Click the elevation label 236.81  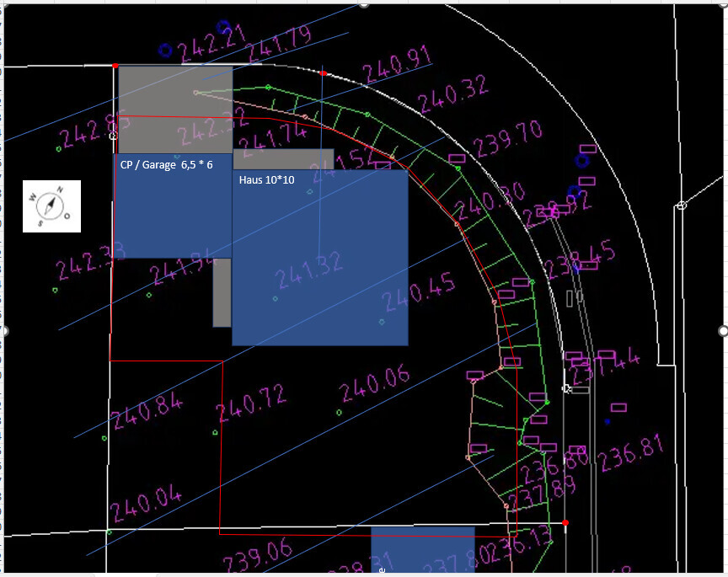pos(630,456)
